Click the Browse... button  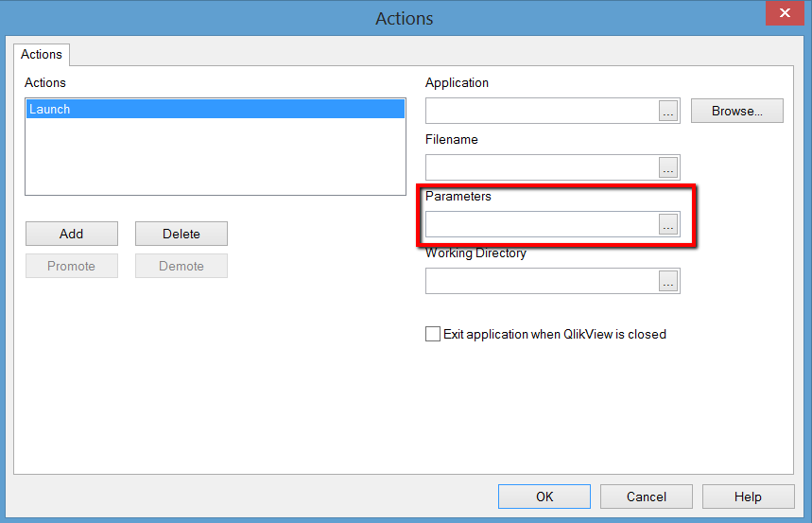(x=737, y=111)
